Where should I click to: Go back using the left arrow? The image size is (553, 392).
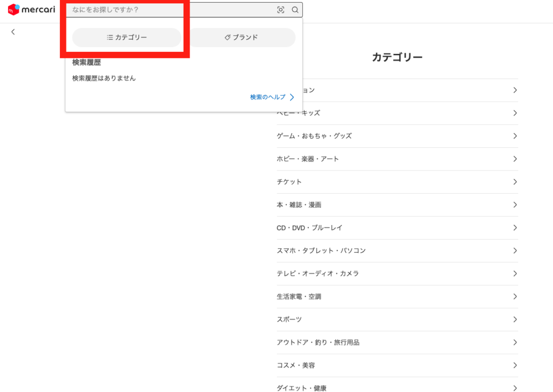point(13,32)
